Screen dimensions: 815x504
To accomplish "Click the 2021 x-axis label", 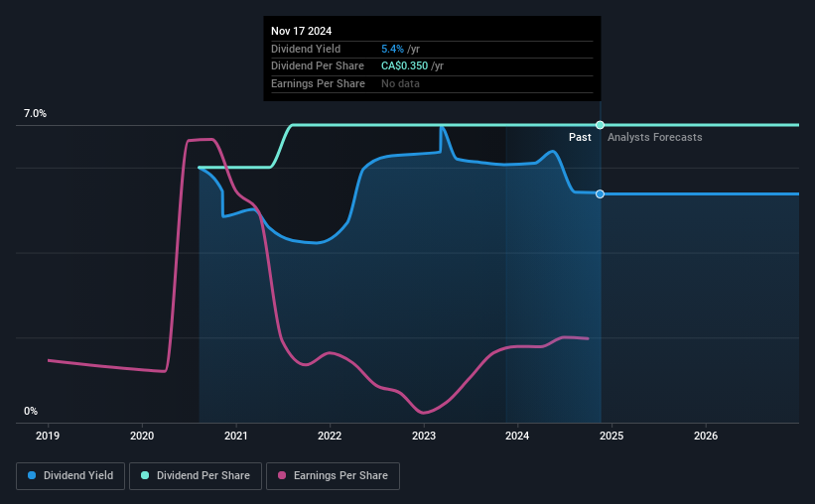I will [236, 436].
